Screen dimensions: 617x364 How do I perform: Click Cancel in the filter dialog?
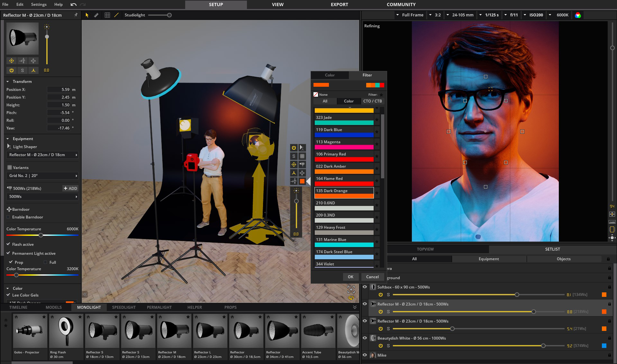tap(372, 277)
